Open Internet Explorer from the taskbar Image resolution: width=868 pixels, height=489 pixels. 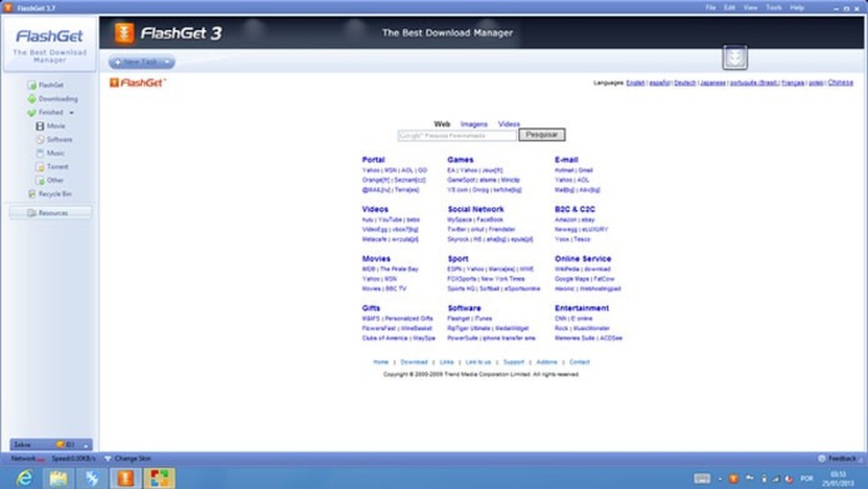[25, 478]
